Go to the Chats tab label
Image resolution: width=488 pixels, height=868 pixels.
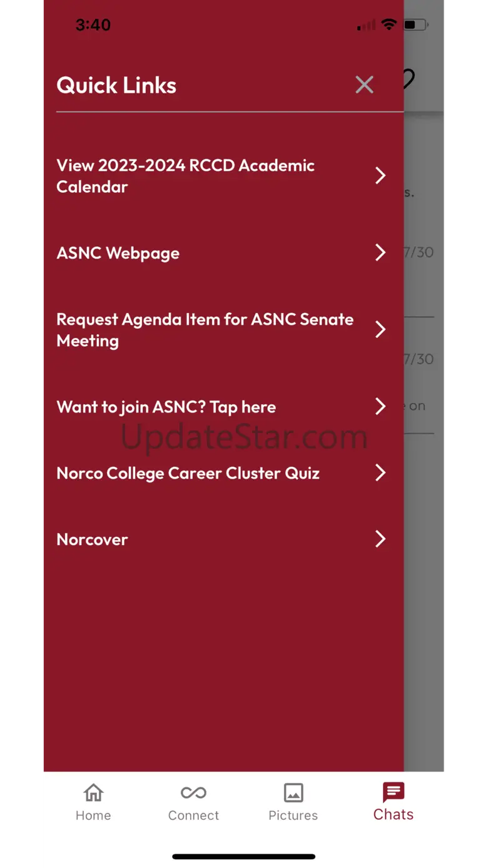394,814
